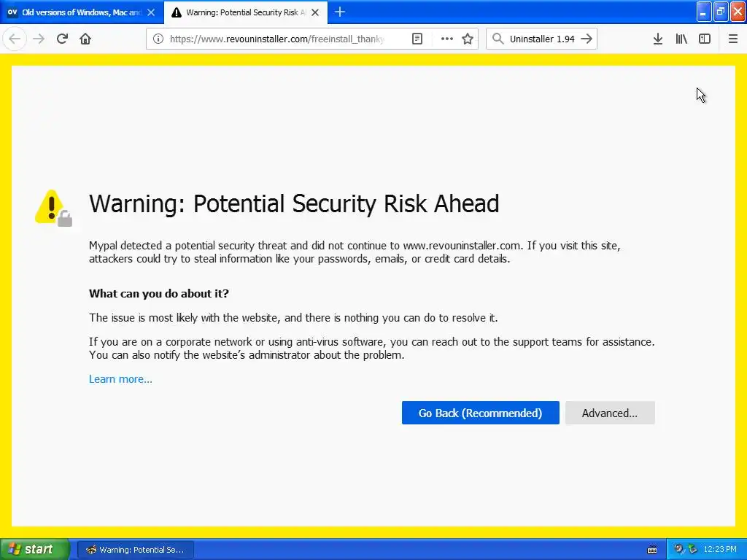
Task: Click the Back navigation arrow
Action: point(15,39)
